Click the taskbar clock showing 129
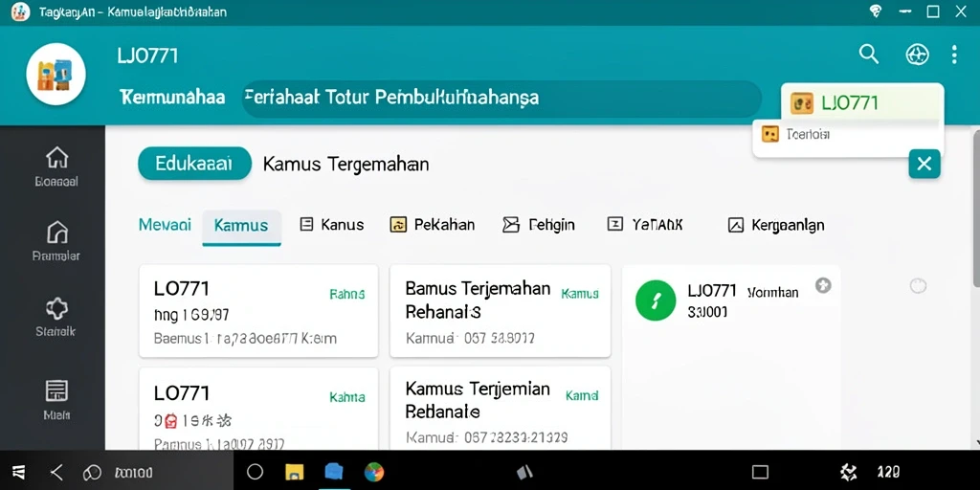This screenshot has width=980, height=490. 888,473
